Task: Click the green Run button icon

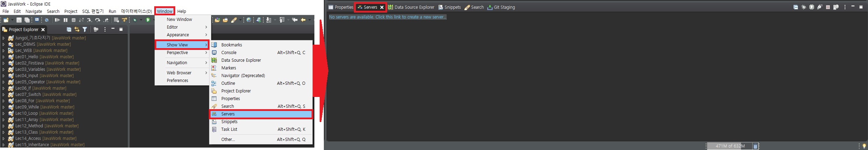Action: coord(148,20)
